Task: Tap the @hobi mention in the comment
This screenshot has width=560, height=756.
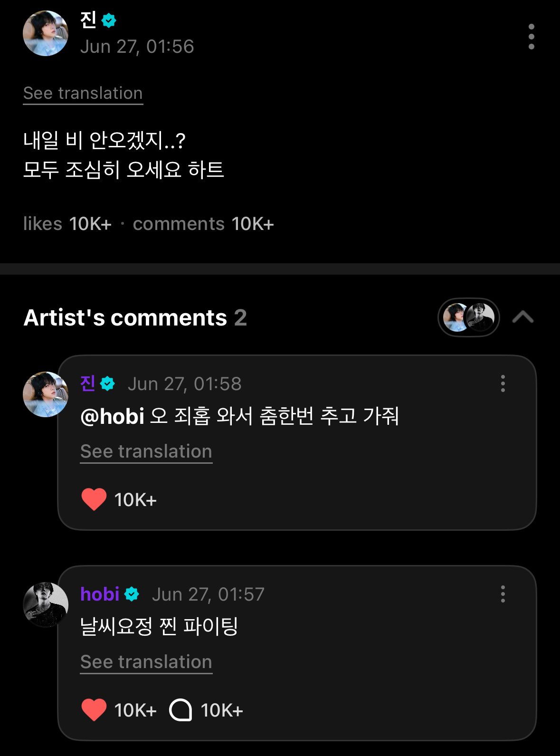Action: [113, 416]
